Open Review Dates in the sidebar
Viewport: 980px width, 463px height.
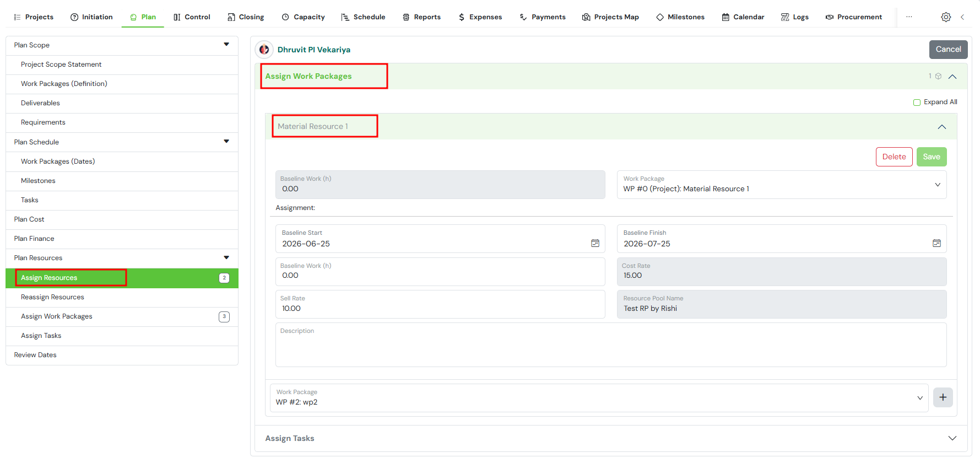[x=122, y=355]
